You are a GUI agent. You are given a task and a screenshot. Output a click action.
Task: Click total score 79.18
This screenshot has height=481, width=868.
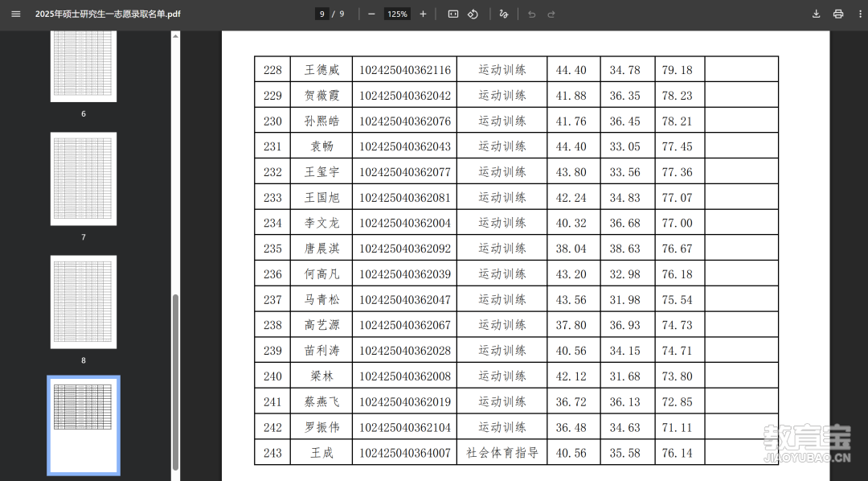click(677, 70)
